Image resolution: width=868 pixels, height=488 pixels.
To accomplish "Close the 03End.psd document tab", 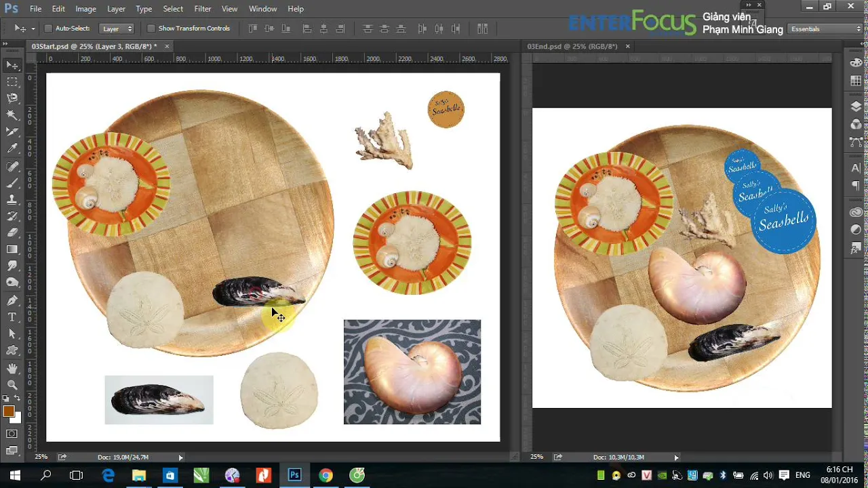I will coord(627,46).
